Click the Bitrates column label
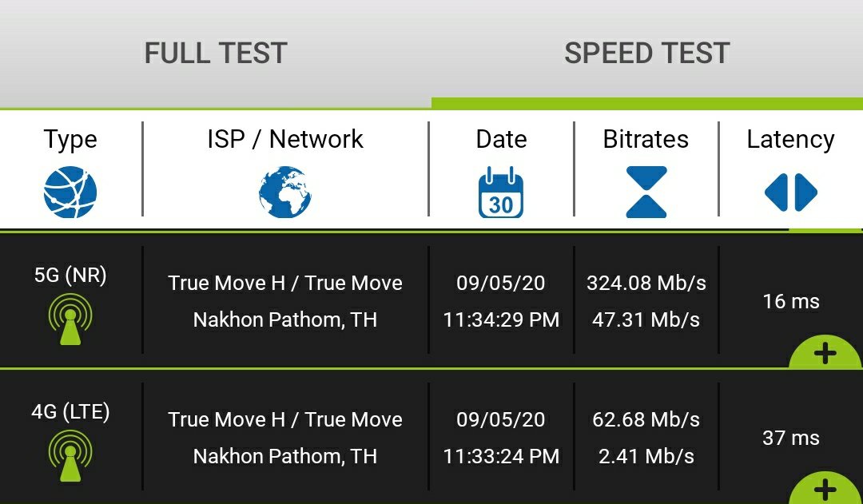The height and width of the screenshot is (504, 863). (646, 140)
